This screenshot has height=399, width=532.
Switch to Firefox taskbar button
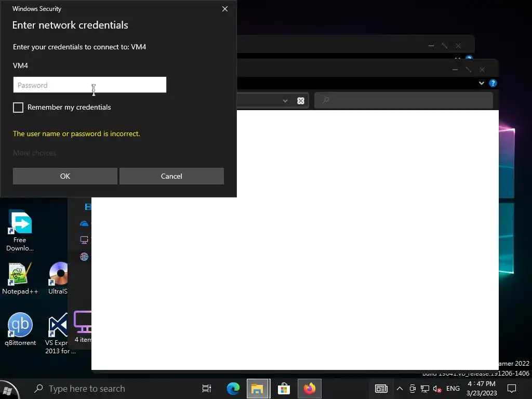[x=310, y=389]
